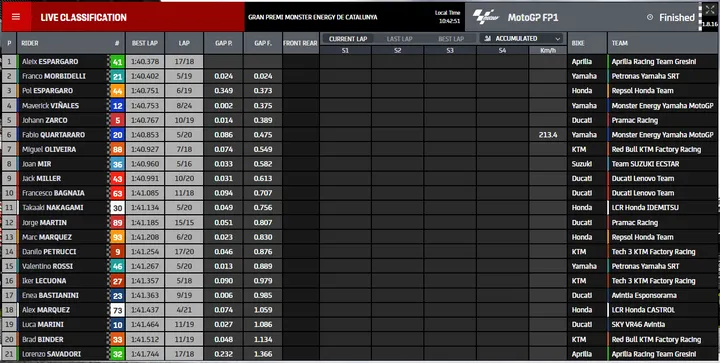720x363 pixels.
Task: Click lap count 8/24 for Viñales
Action: 184,106
